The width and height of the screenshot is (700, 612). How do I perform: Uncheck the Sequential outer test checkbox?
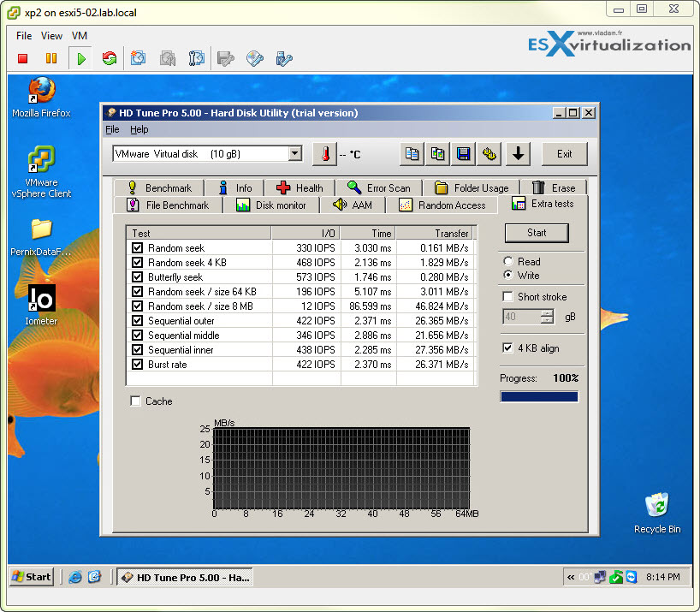click(x=138, y=320)
